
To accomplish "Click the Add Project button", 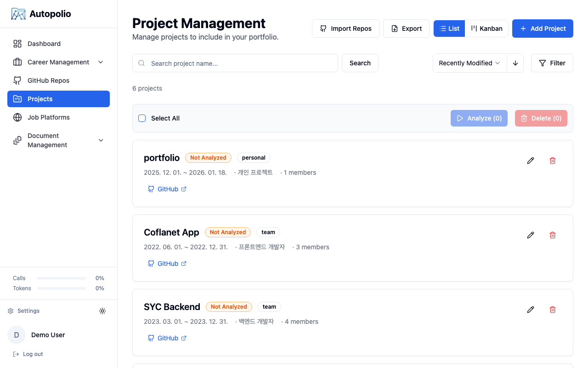I will click(x=543, y=29).
